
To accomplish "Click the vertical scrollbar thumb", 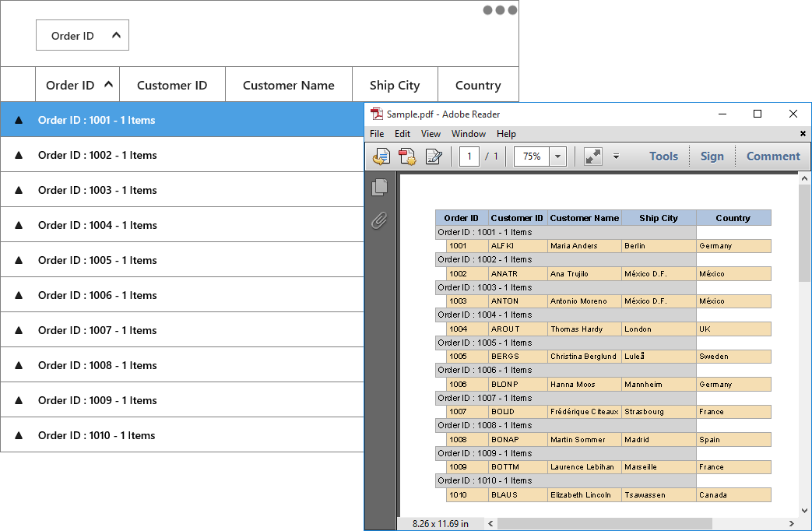I will [804, 233].
